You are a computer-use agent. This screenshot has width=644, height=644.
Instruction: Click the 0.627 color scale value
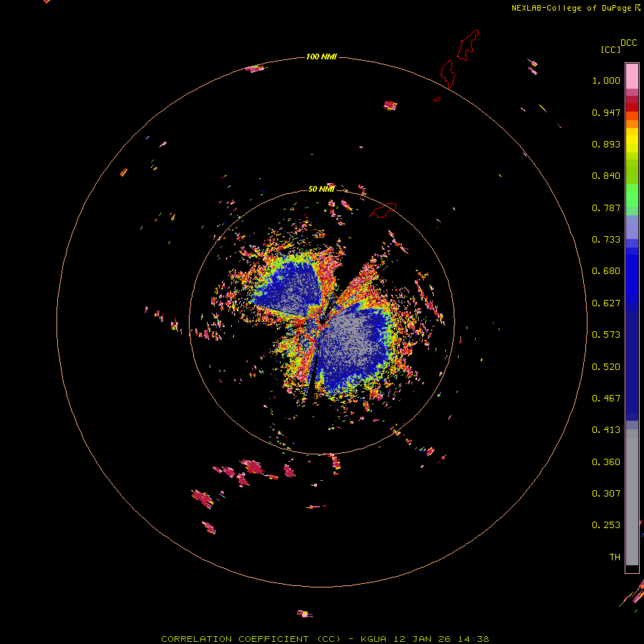[606, 303]
